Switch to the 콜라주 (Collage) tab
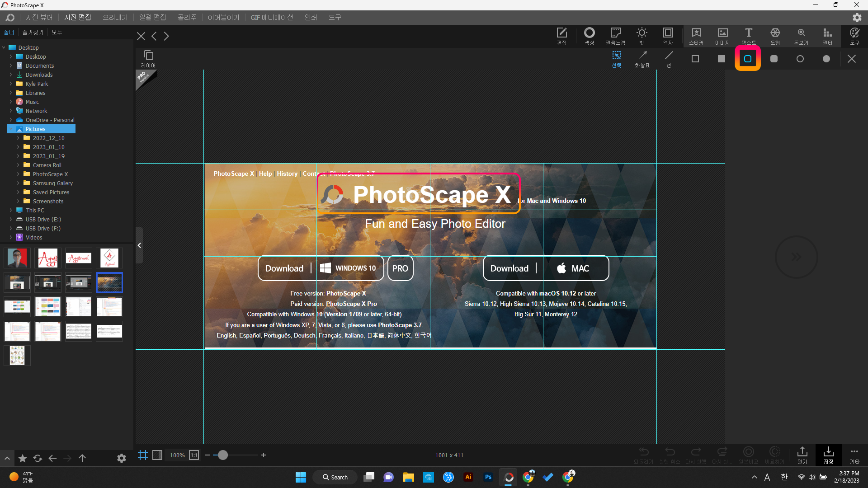868x488 pixels. click(x=187, y=17)
